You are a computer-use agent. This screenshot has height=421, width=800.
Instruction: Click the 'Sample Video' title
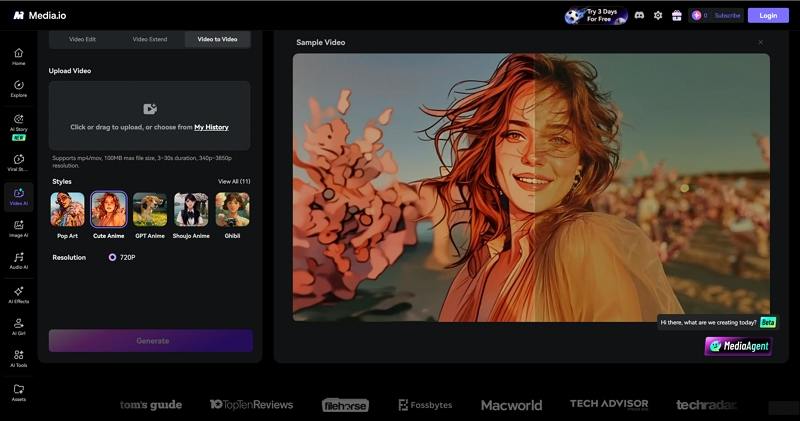coord(320,42)
